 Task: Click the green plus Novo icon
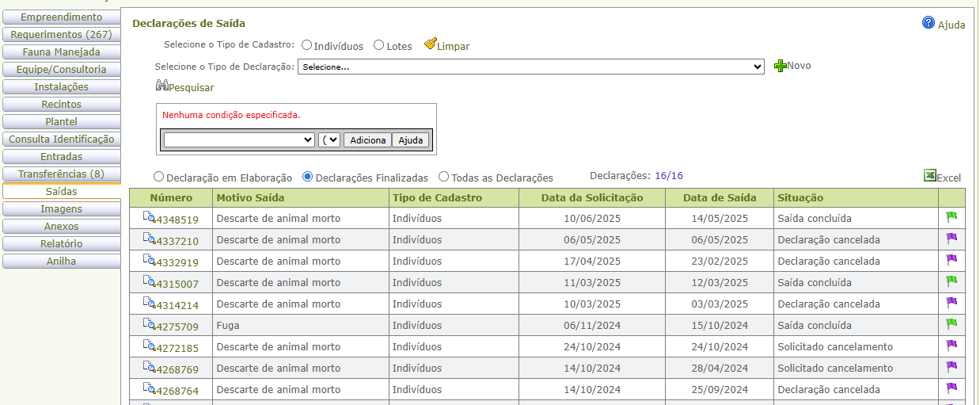(780, 66)
